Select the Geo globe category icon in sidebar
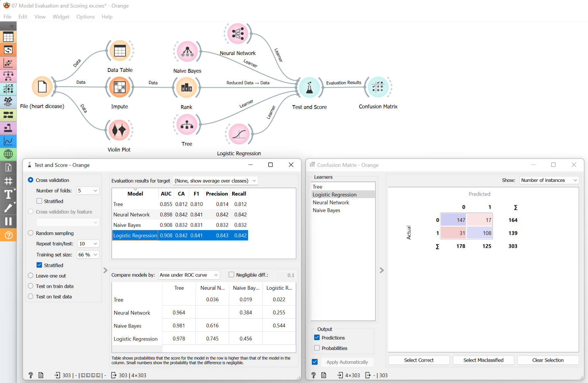This screenshot has width=588, height=383. click(8, 154)
